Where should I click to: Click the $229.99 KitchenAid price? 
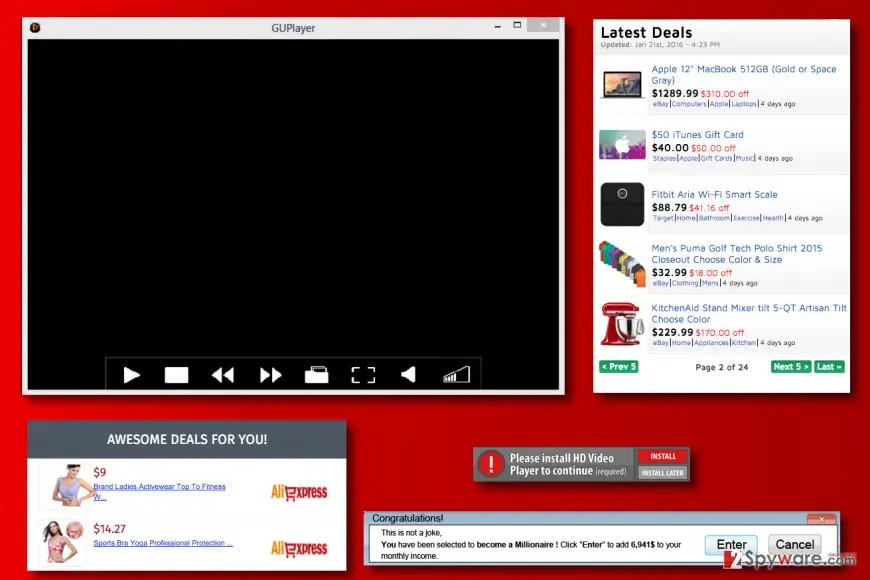point(672,332)
